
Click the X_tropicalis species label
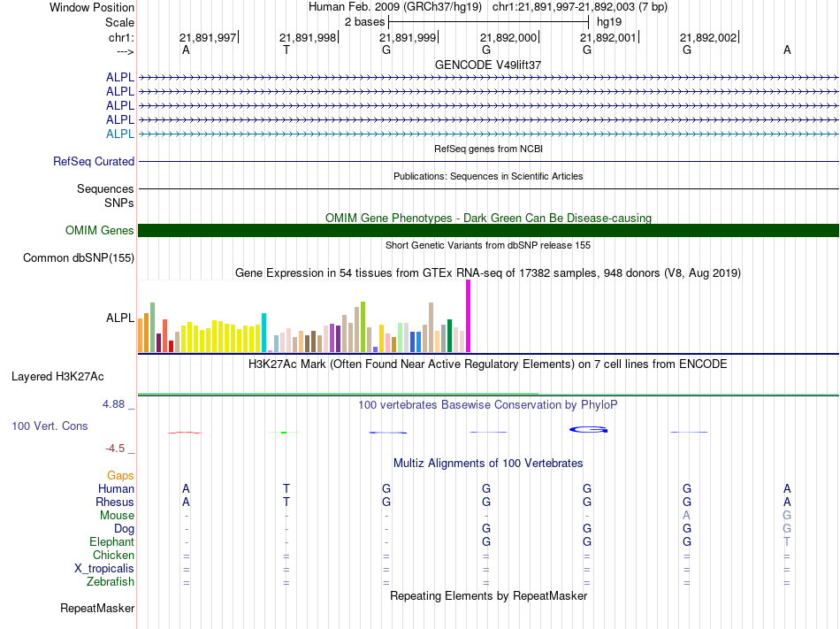(x=105, y=569)
